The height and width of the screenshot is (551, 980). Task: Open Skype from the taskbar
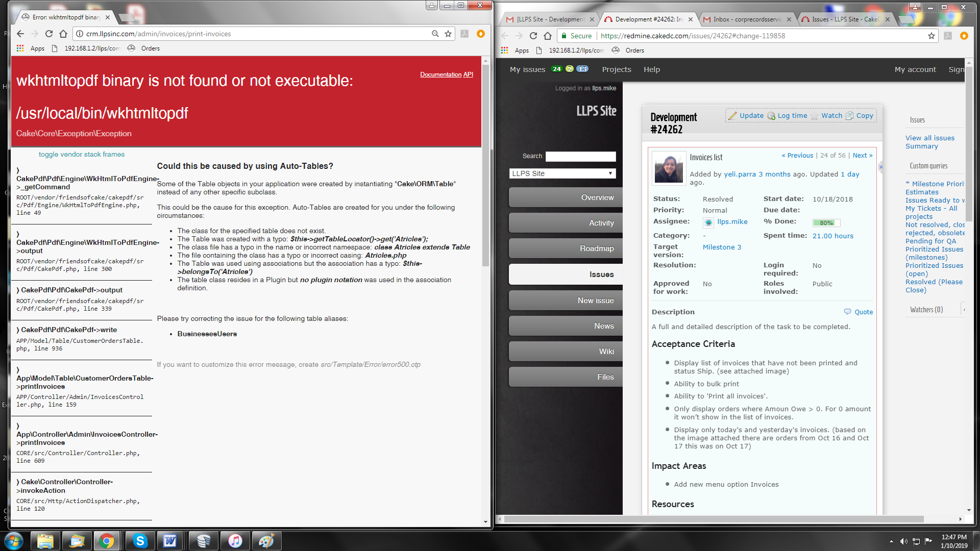pos(139,541)
